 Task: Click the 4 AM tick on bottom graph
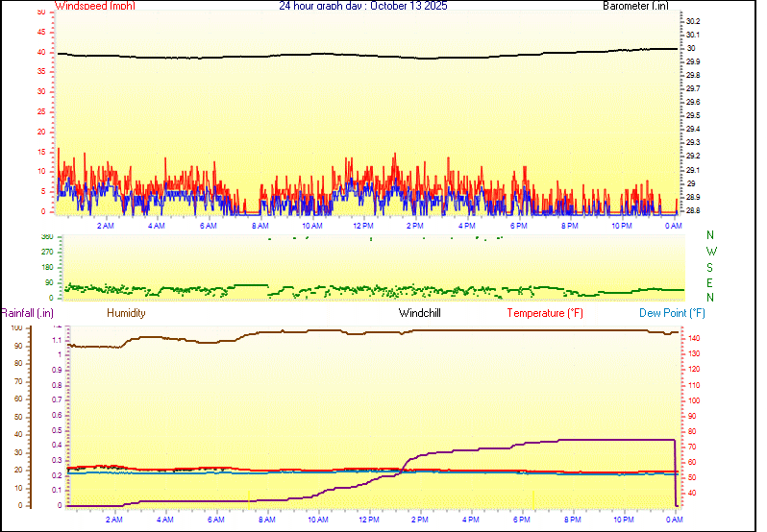click(x=165, y=520)
